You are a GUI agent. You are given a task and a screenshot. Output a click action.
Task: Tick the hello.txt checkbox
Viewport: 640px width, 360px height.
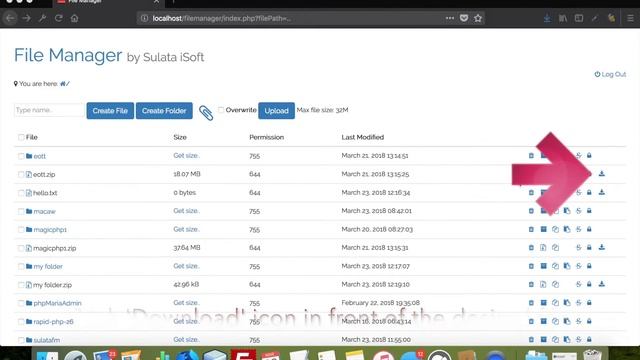point(21,193)
